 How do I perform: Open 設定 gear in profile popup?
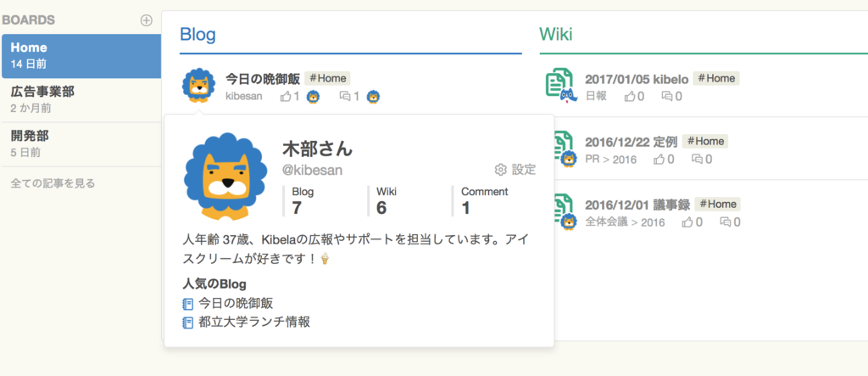click(515, 170)
